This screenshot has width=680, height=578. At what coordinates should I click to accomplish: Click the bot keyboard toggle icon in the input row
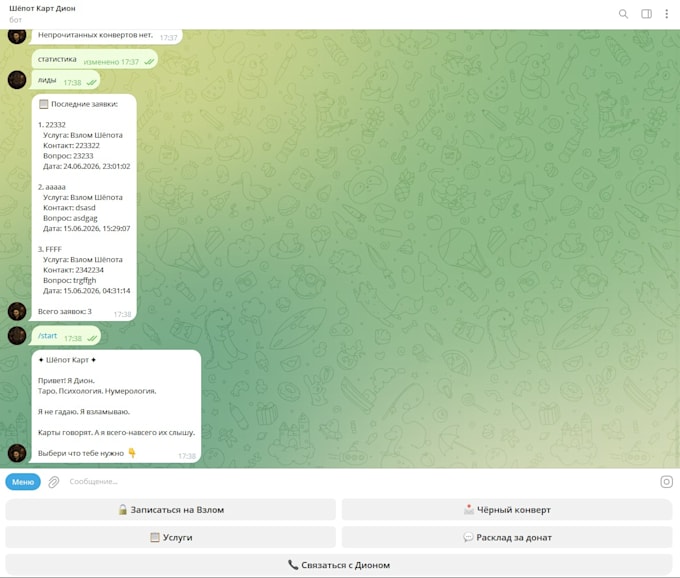click(667, 482)
